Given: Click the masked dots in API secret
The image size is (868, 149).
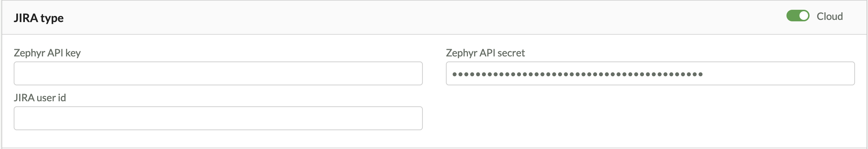Looking at the screenshot, I should point(577,74).
